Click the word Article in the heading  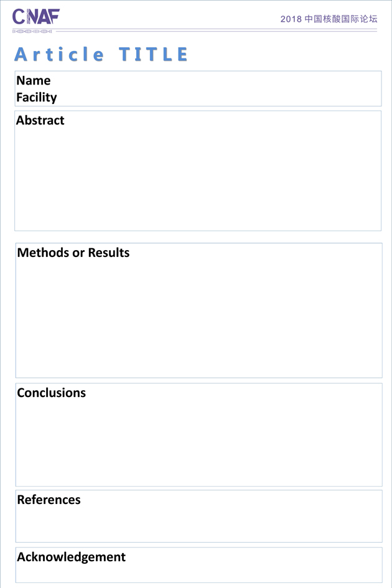[59, 54]
